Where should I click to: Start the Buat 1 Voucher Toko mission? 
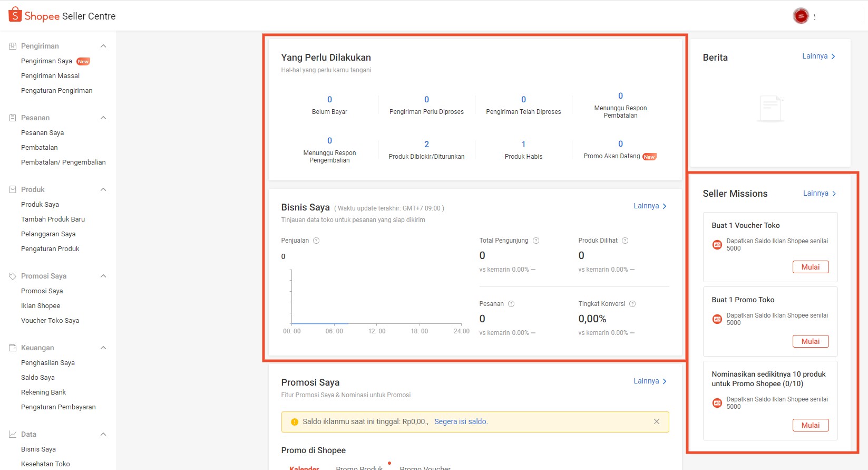point(811,267)
